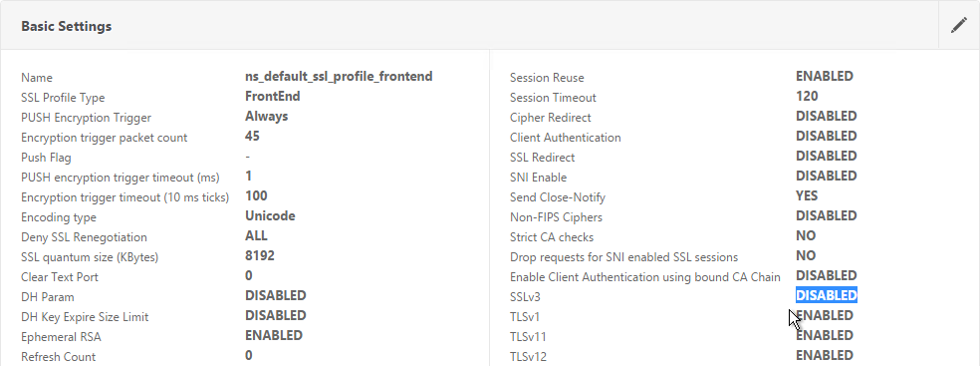Click the Non-FIPS Ciphers label
Viewport: 980px width, 366px height.
tap(557, 217)
